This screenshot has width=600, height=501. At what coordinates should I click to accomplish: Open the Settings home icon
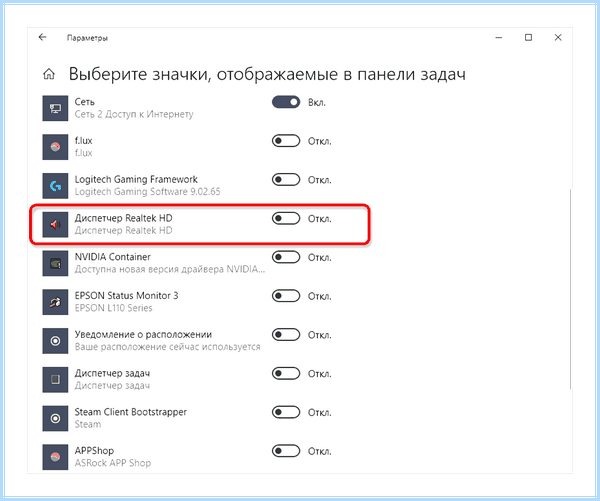coord(49,74)
